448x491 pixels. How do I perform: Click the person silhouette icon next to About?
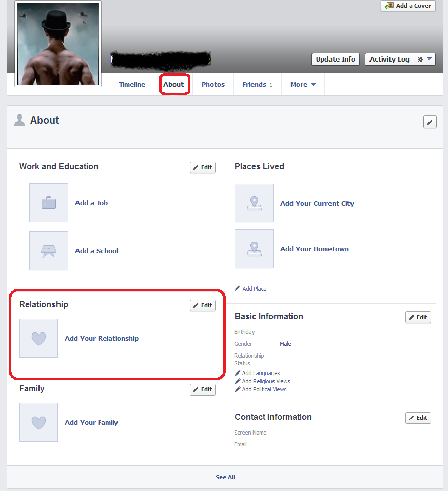(20, 120)
